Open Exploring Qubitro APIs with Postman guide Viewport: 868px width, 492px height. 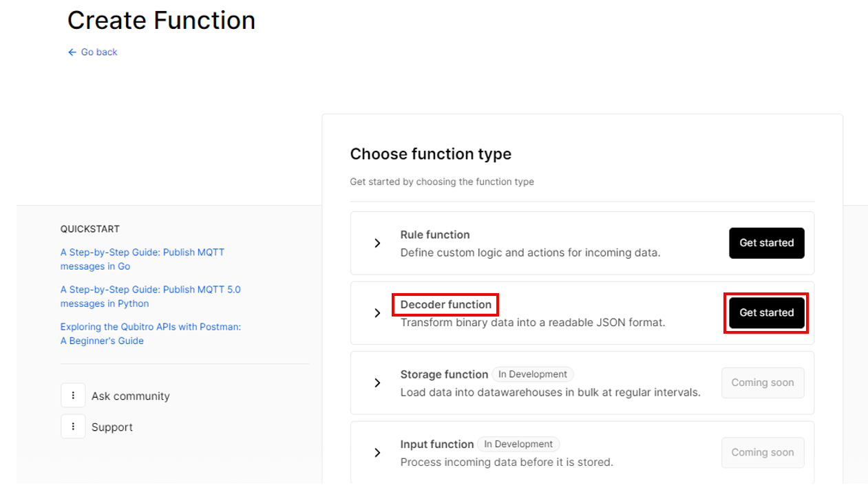[151, 334]
